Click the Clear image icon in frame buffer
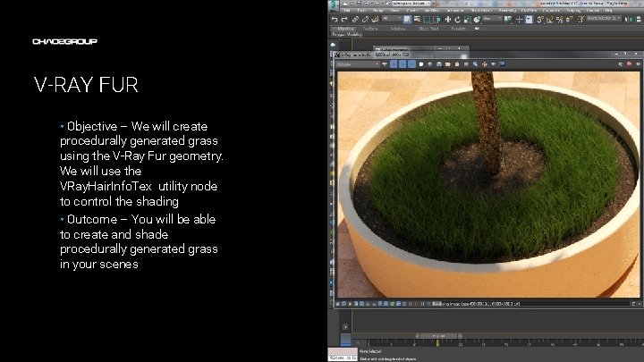644x362 pixels. coord(457,64)
